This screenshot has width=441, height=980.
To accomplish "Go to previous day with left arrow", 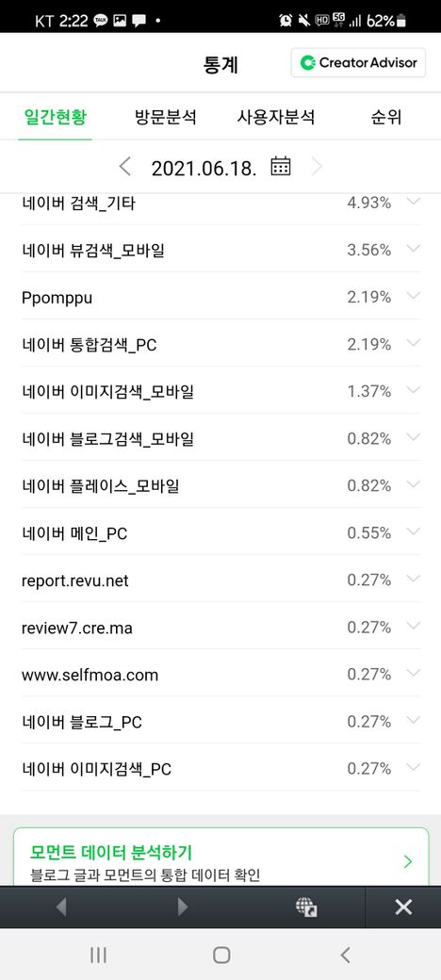I will tap(125, 166).
